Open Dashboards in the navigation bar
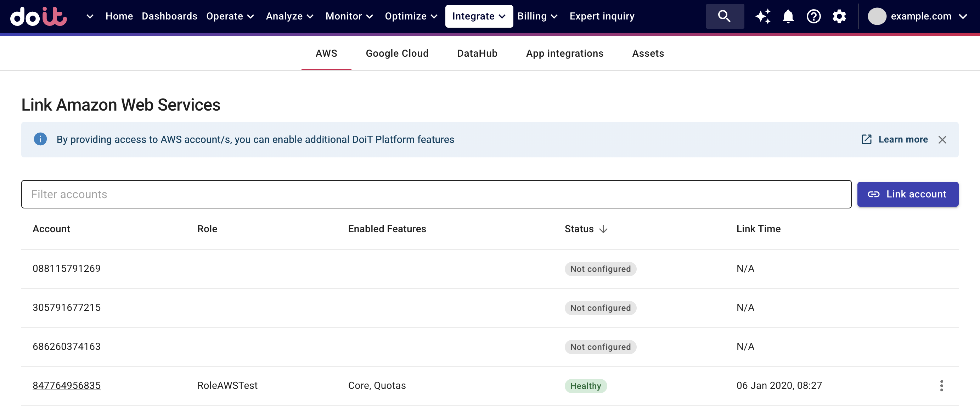 click(170, 16)
